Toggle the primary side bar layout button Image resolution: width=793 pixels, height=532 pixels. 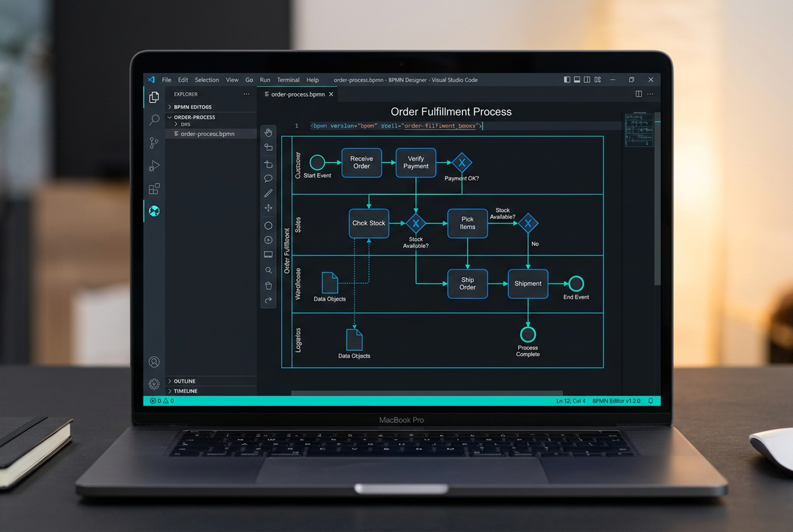pyautogui.click(x=567, y=80)
